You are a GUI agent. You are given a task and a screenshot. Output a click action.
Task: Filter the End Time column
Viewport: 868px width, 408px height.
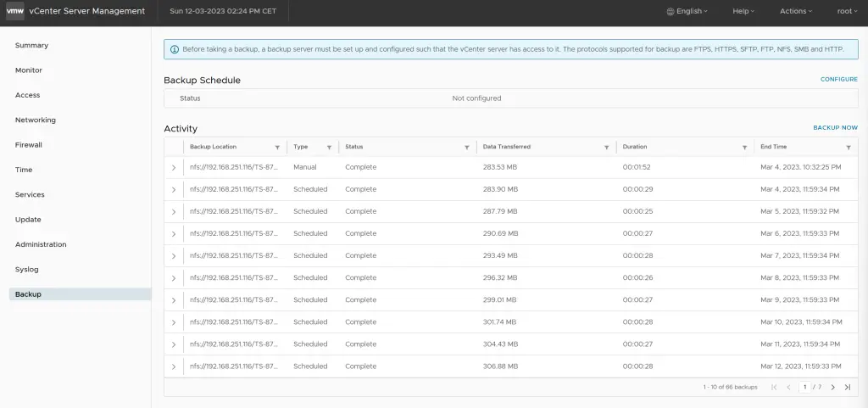tap(849, 148)
